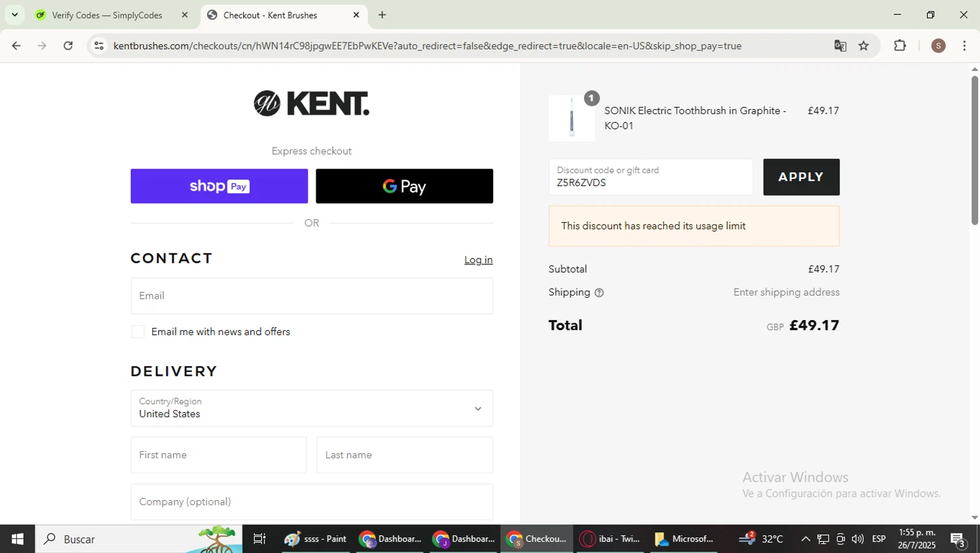Image resolution: width=980 pixels, height=553 pixels.
Task: Click the Total £49.17 amount
Action: coord(814,325)
